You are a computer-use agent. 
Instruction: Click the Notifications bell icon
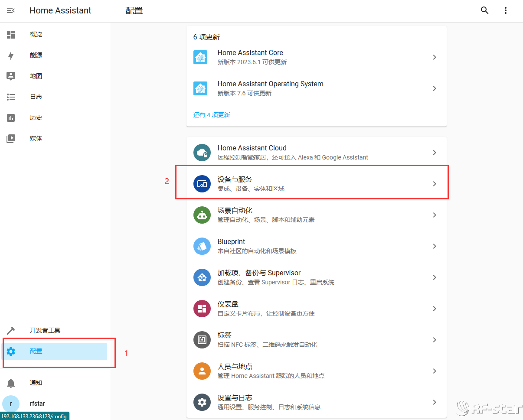tap(11, 383)
